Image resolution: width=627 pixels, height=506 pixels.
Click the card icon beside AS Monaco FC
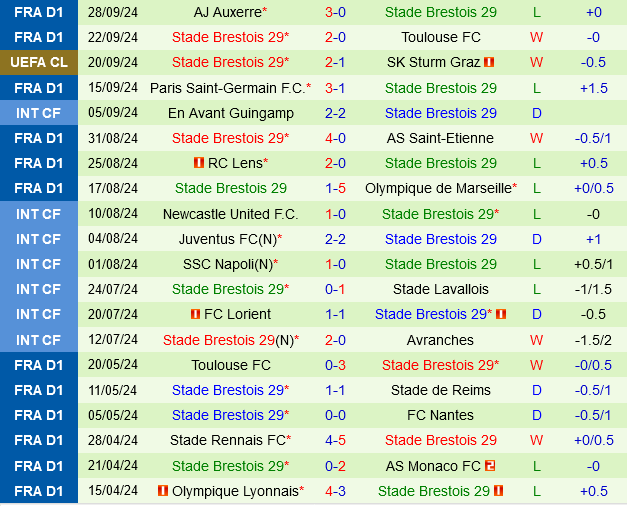click(x=491, y=465)
